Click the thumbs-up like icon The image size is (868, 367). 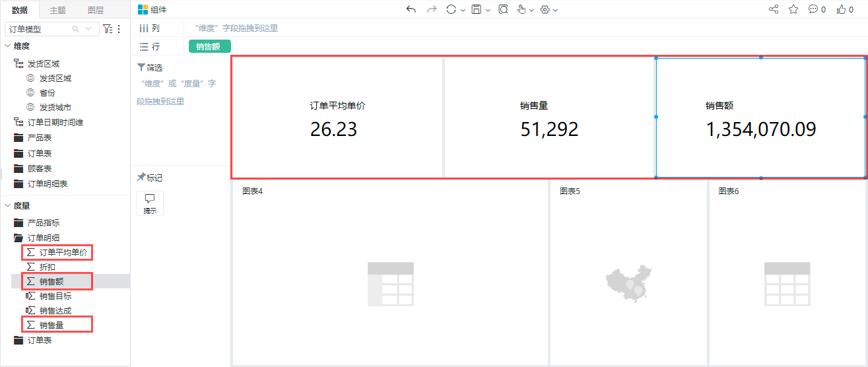pos(842,9)
